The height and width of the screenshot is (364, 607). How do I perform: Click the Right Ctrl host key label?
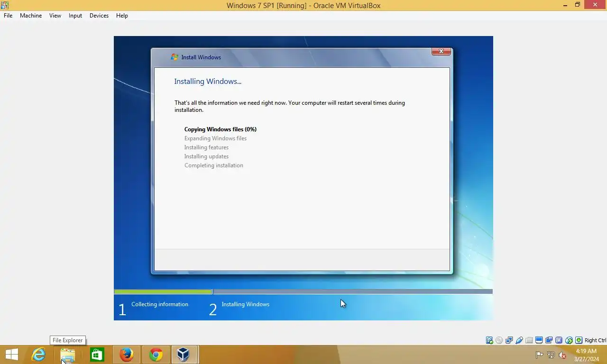[595, 340]
